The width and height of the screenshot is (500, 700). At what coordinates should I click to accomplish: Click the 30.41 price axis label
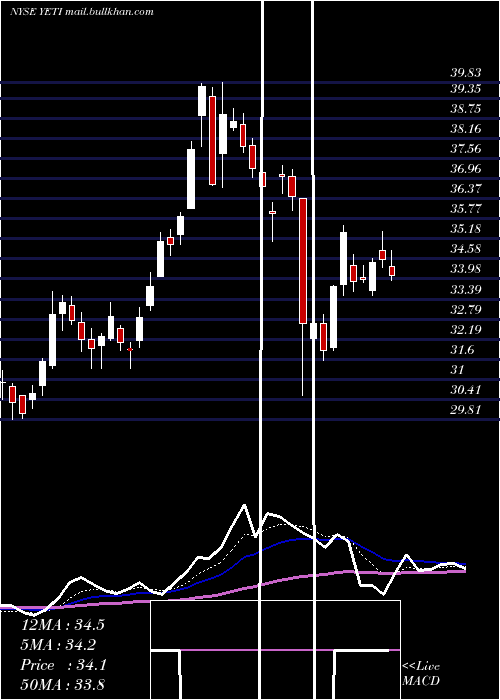(465, 390)
